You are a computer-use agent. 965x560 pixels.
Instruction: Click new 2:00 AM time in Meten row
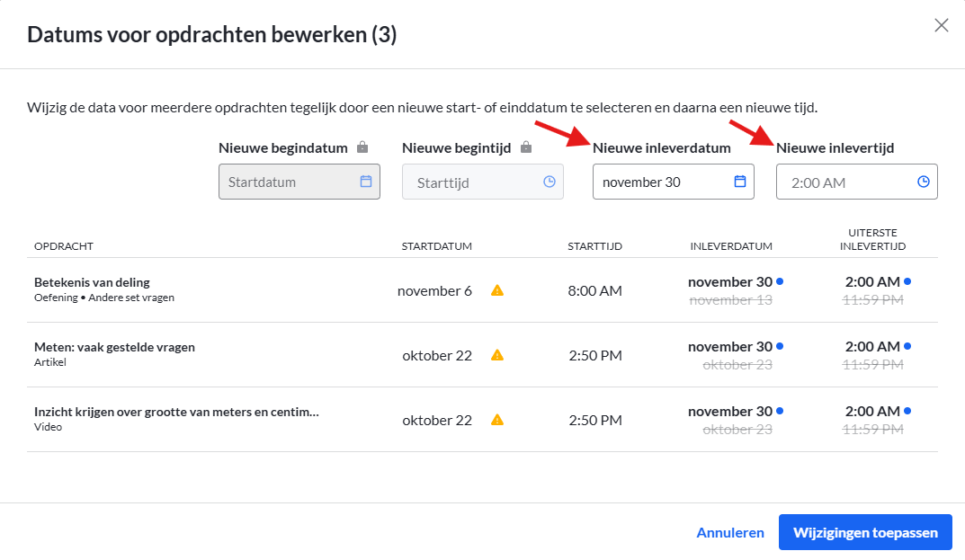point(872,346)
